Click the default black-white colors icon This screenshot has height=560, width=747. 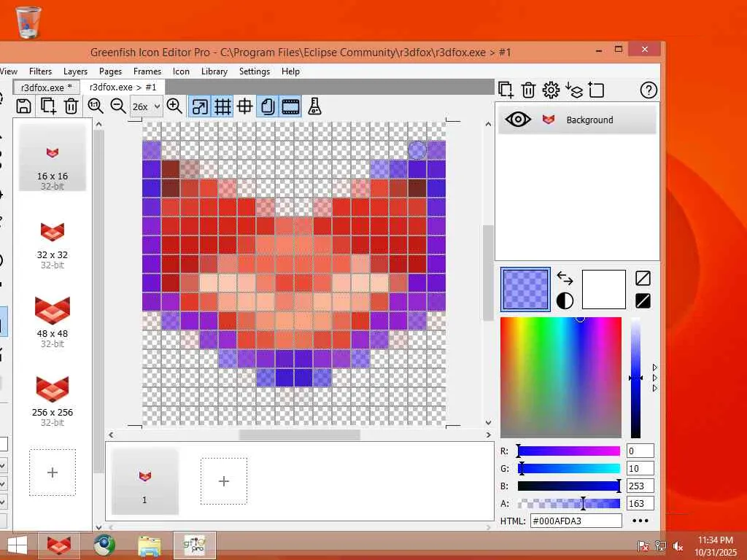565,301
